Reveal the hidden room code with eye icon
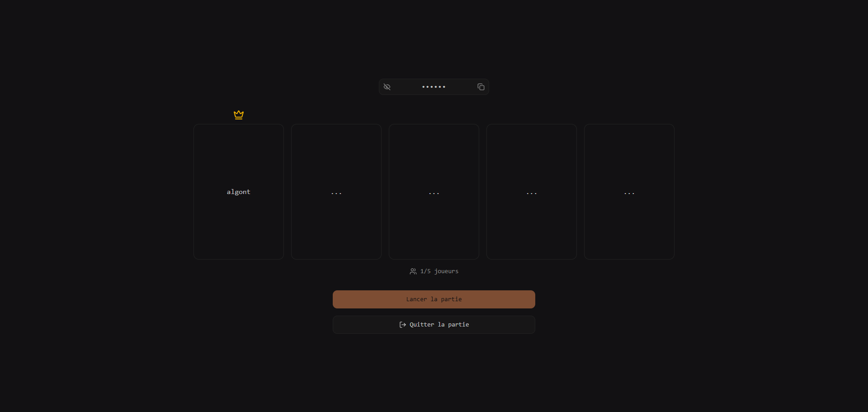 point(387,87)
